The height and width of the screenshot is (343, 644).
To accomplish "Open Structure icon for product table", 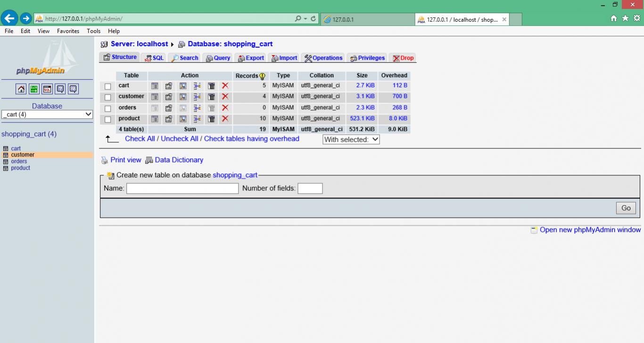I will coord(169,119).
